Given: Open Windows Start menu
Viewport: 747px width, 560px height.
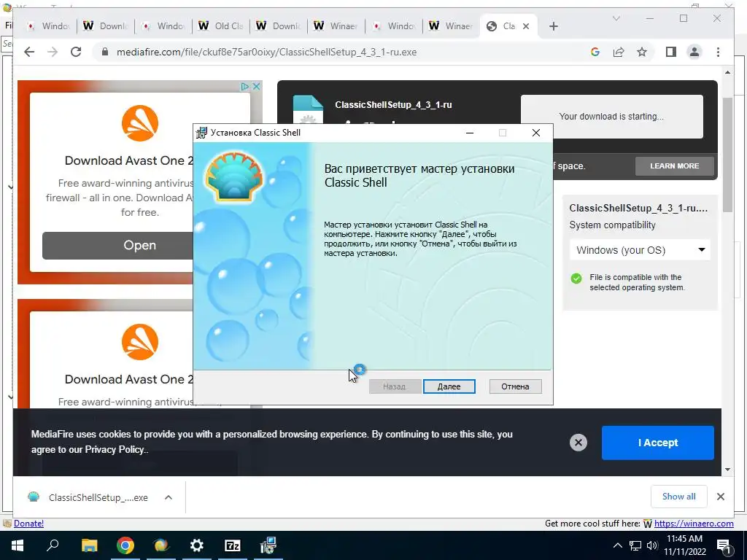Looking at the screenshot, I should 18,545.
